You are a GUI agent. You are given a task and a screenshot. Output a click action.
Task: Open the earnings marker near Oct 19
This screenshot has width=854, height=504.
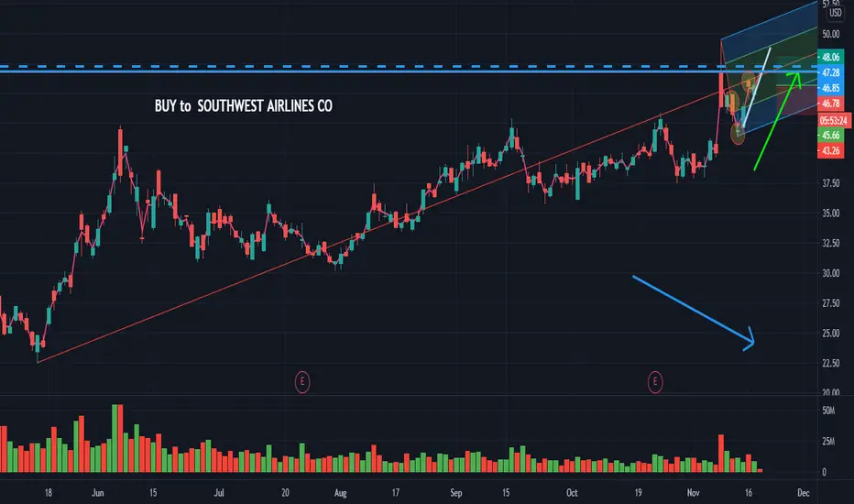point(655,382)
